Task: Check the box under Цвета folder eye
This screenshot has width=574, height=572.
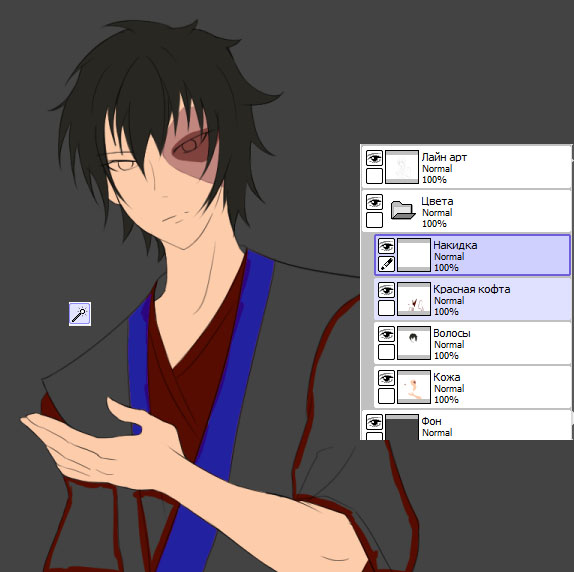Action: (x=374, y=220)
